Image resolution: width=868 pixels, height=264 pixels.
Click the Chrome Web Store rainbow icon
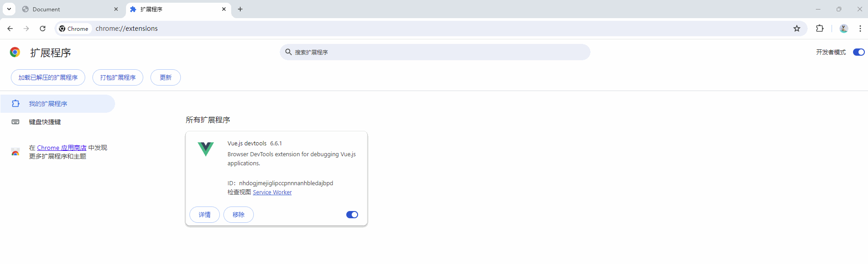[15, 152]
